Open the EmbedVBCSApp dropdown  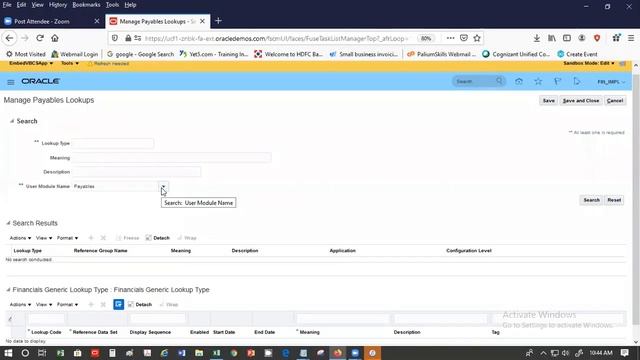pos(31,63)
